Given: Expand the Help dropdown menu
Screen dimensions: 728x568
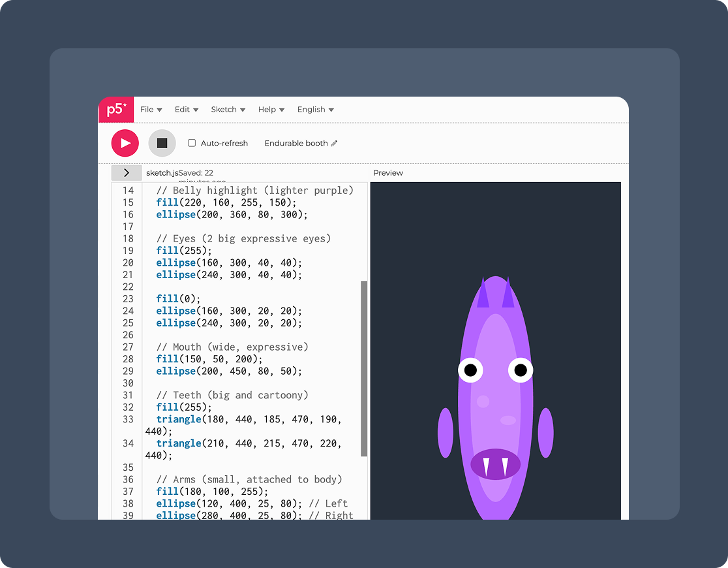Looking at the screenshot, I should (271, 110).
